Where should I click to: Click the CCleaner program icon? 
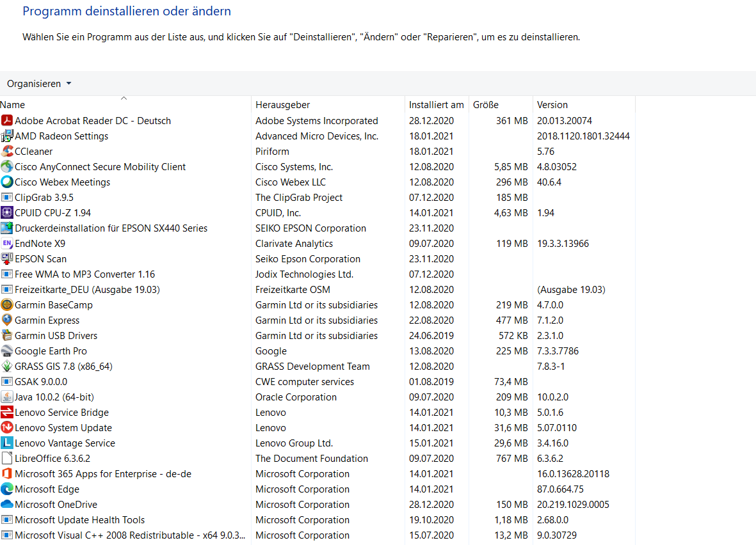(x=7, y=152)
